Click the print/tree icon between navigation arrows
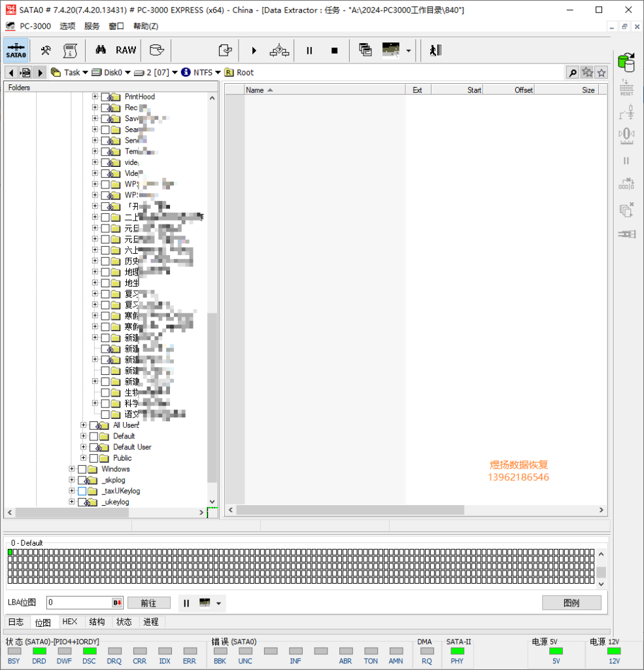 25,73
